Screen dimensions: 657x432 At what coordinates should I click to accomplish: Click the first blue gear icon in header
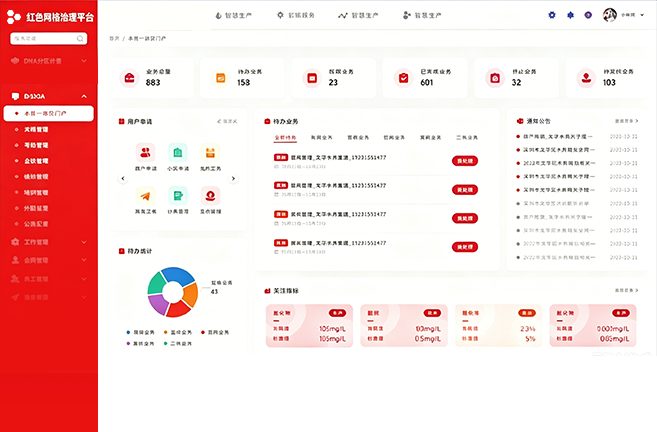(x=552, y=15)
